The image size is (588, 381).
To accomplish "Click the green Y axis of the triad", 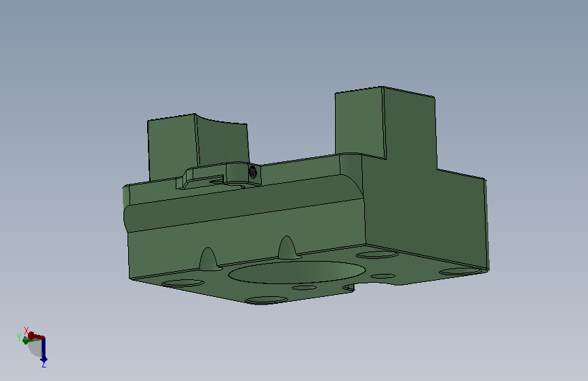I will (x=28, y=340).
